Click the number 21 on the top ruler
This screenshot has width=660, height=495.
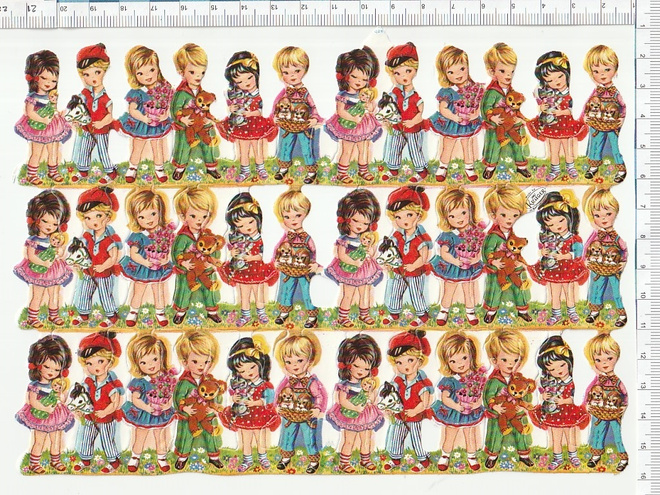click(x=32, y=8)
